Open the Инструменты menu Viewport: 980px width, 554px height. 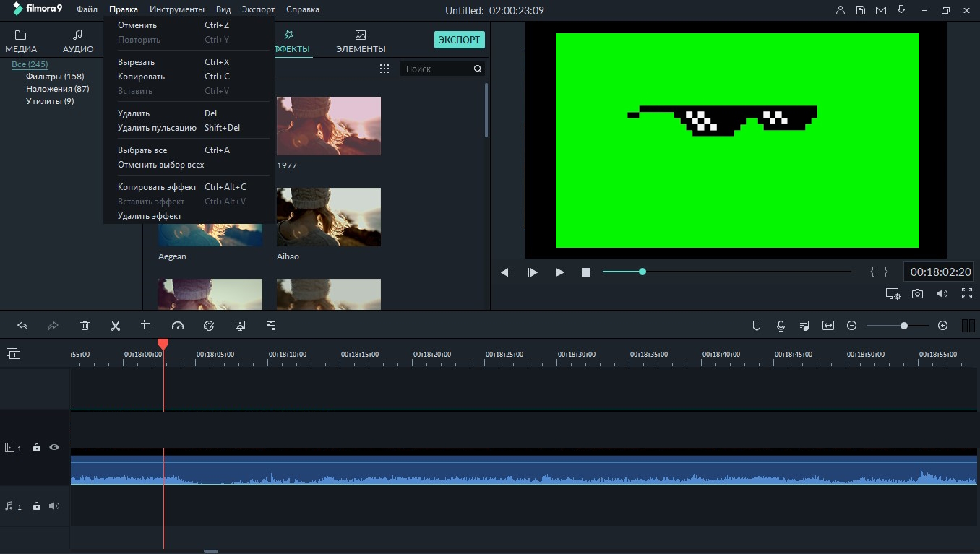coord(177,9)
